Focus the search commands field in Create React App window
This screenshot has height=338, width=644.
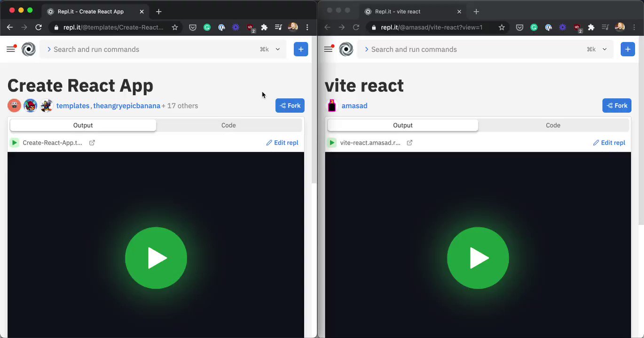pyautogui.click(x=163, y=49)
